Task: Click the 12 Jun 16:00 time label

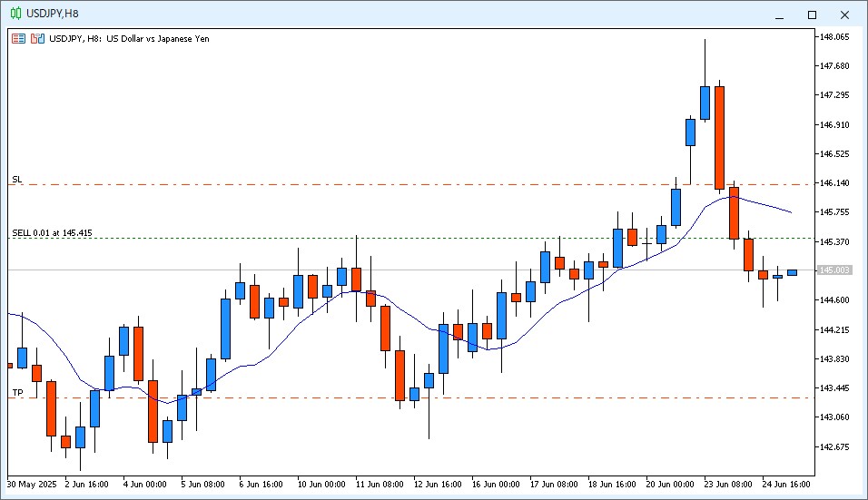Action: point(438,484)
